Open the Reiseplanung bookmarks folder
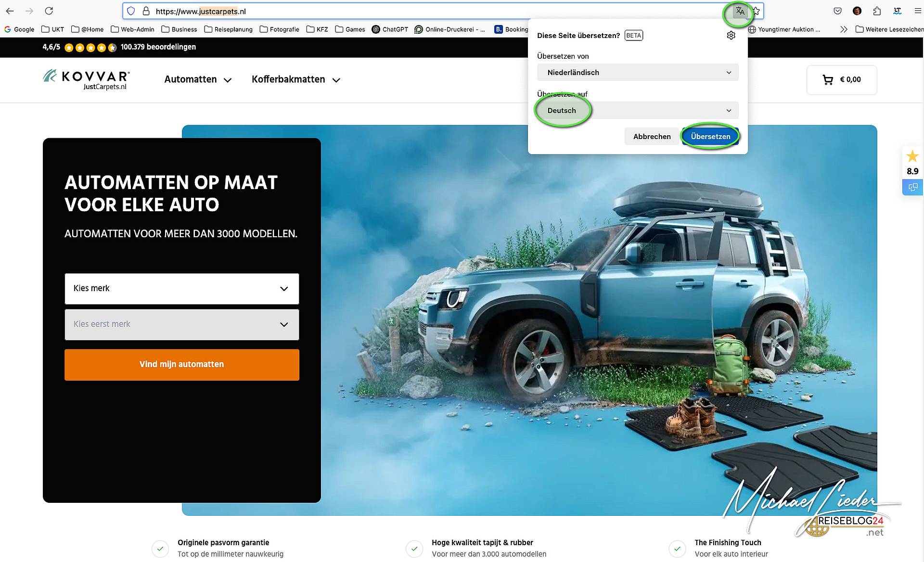The image size is (924, 562). pyautogui.click(x=228, y=29)
